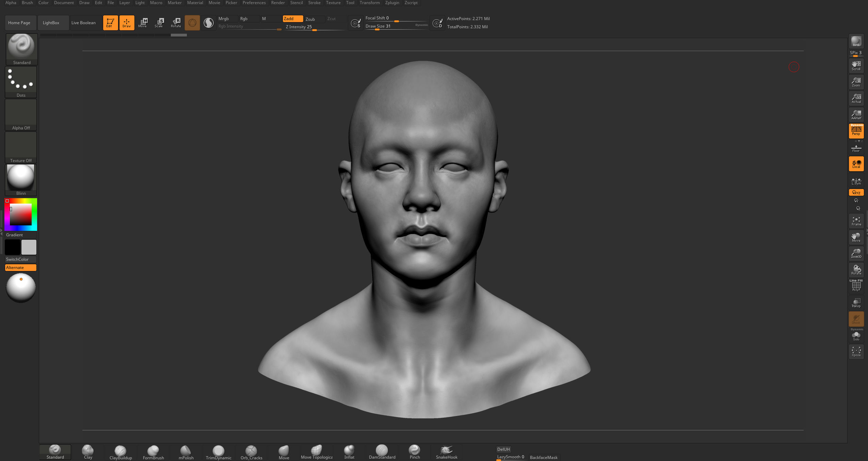Click the Scroll canvas icon
Screen dimensions: 868x461
pos(856,65)
